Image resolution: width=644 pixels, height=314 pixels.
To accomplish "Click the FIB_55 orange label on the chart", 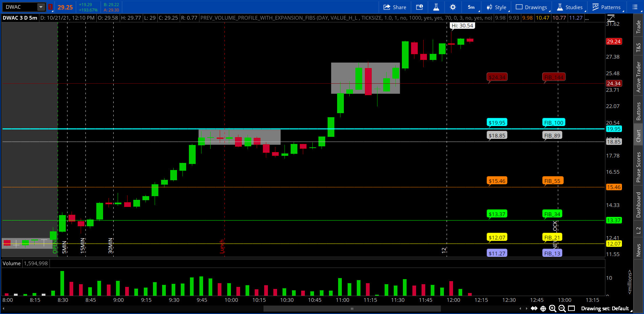I will click(553, 181).
